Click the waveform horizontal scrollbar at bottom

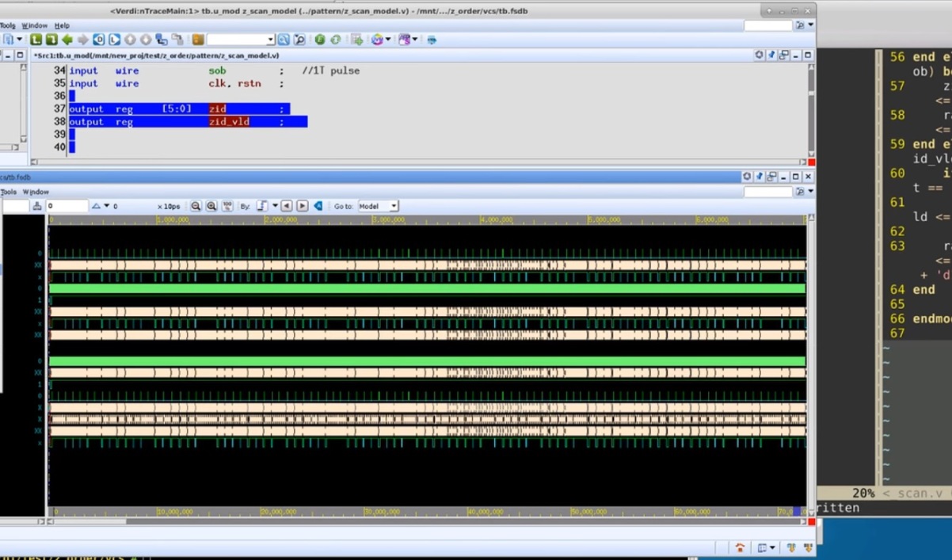(x=428, y=522)
